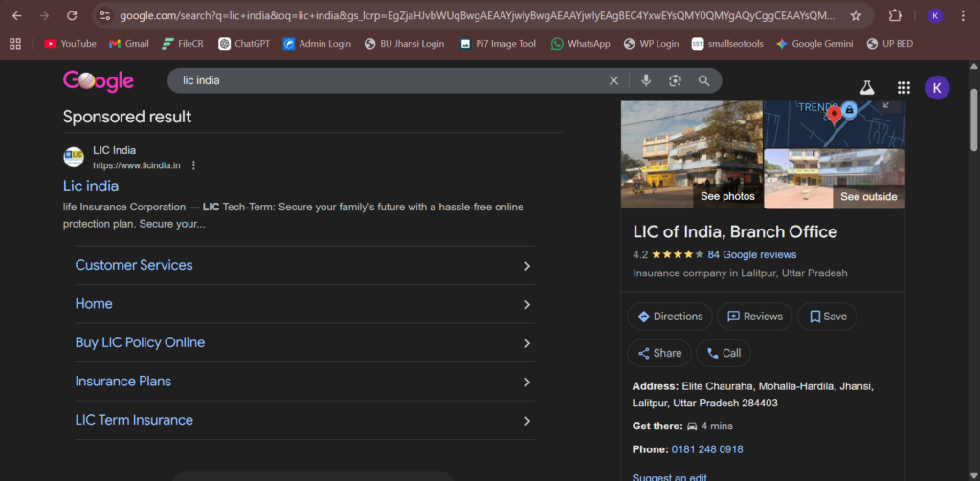Open the Extensions puzzle icon
Screen dimensions: 980x481
[895, 15]
